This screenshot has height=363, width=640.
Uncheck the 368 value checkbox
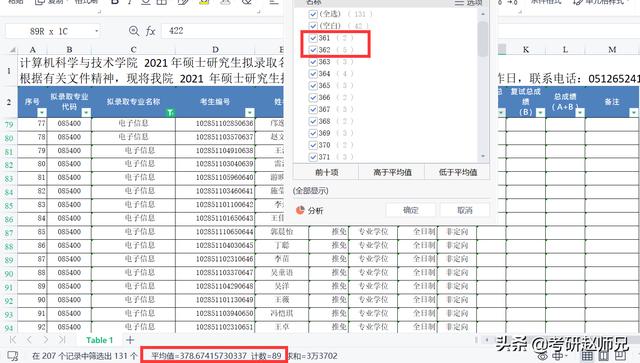point(313,121)
